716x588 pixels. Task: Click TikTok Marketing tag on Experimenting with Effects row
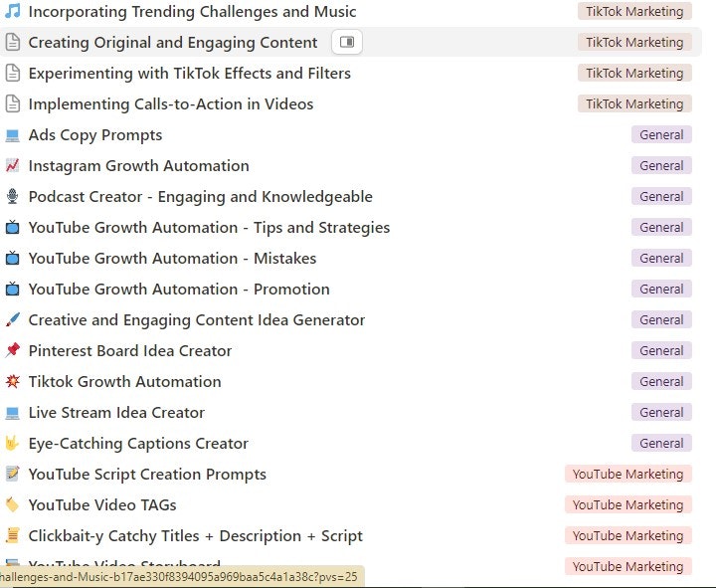(634, 73)
